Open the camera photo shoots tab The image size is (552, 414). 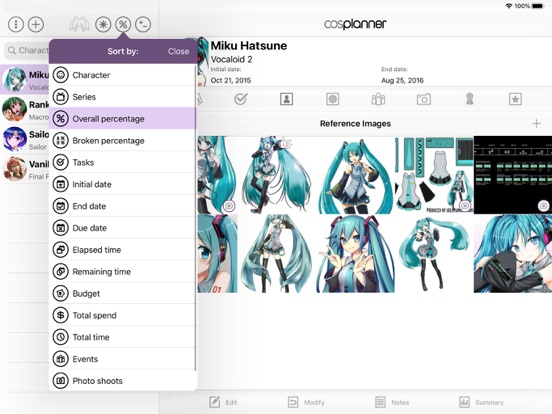pyautogui.click(x=424, y=99)
